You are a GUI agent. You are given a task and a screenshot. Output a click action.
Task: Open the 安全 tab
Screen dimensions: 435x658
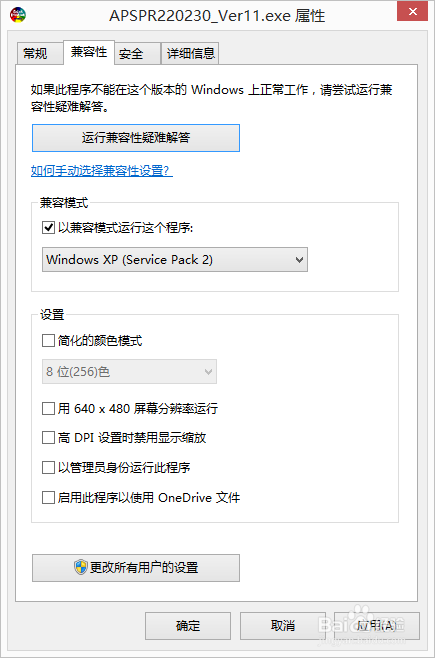click(x=138, y=53)
